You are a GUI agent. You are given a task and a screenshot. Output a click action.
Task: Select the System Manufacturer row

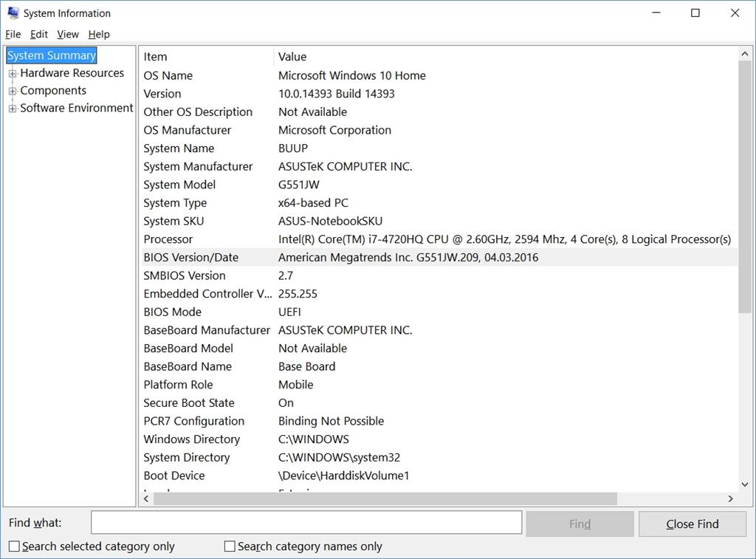coord(439,166)
